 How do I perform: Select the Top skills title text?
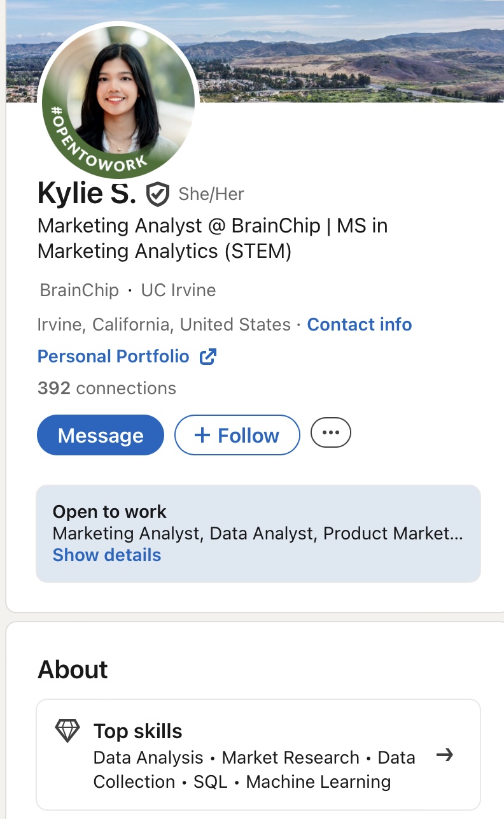coord(137,731)
